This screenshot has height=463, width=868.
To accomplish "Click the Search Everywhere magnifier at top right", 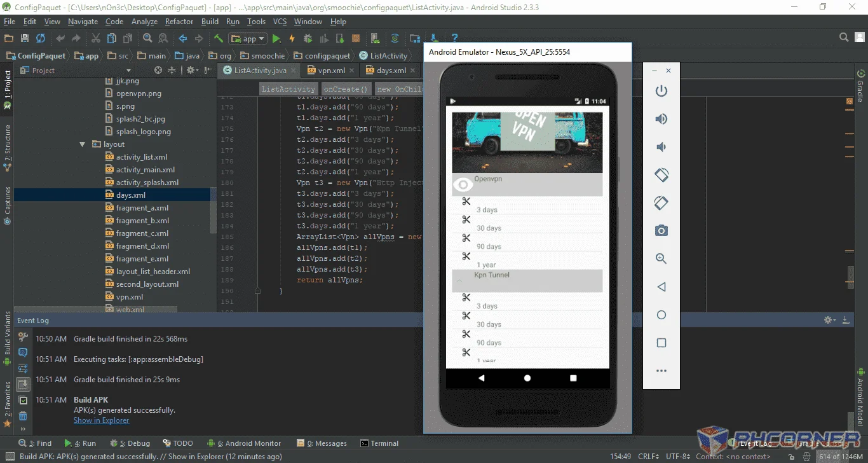I will pos(844,38).
